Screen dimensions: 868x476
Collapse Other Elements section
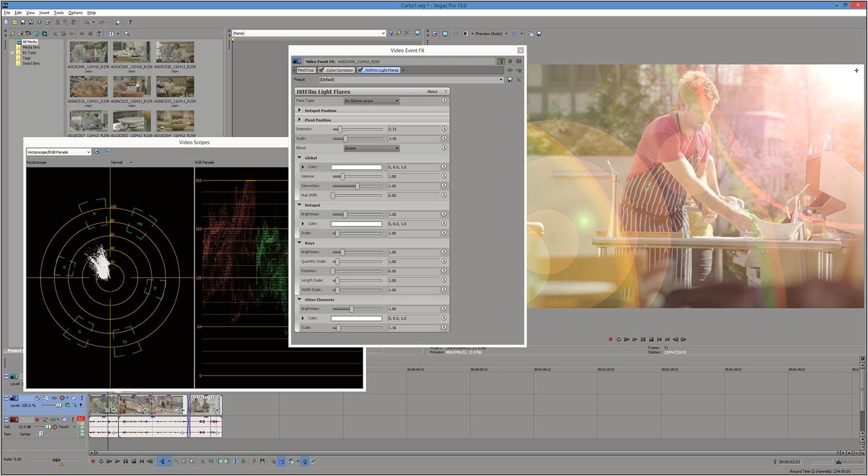[300, 299]
